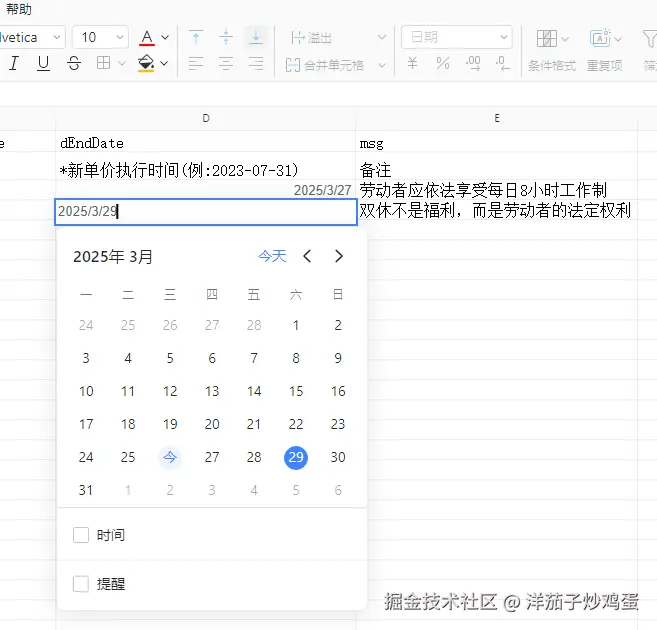Select March 30 in the calendar
The width and height of the screenshot is (657, 630).
[x=338, y=457]
